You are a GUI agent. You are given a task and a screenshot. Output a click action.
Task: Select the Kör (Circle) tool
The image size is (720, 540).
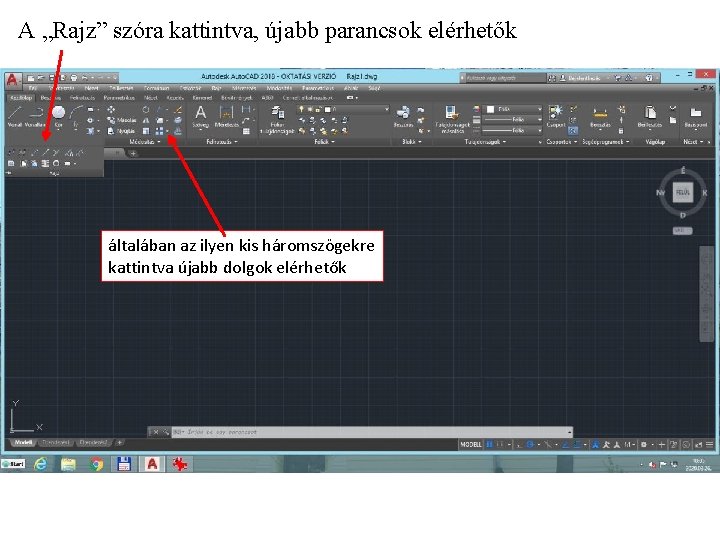click(x=58, y=115)
